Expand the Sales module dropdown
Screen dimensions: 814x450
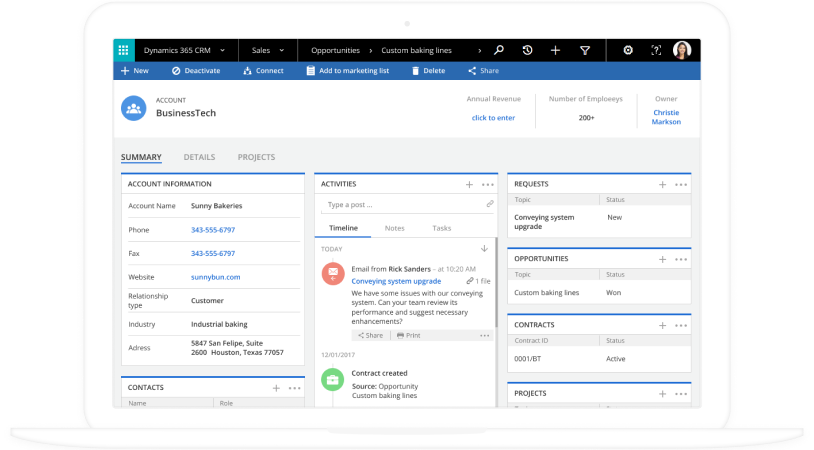282,50
